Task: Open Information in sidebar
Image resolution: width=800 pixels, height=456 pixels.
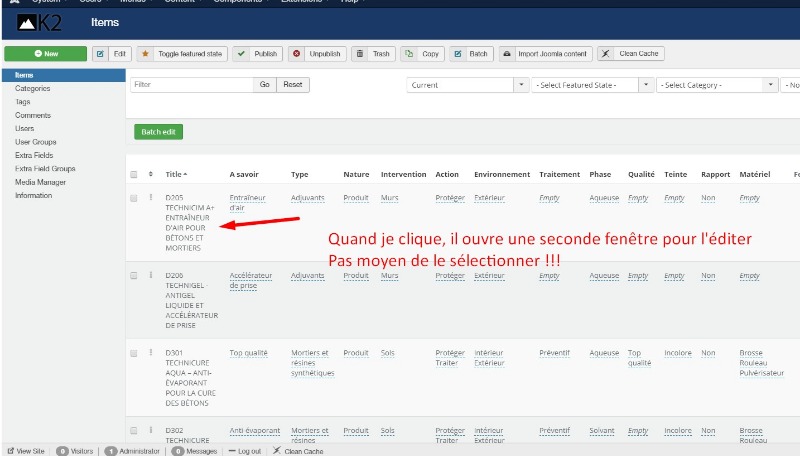Action: (34, 195)
